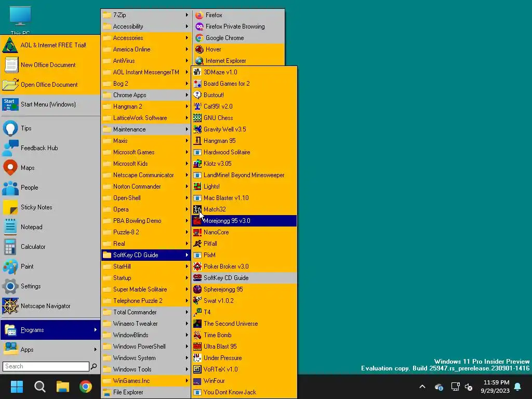
Task: Launch Poker Broker v3.0 icon
Action: 197,267
